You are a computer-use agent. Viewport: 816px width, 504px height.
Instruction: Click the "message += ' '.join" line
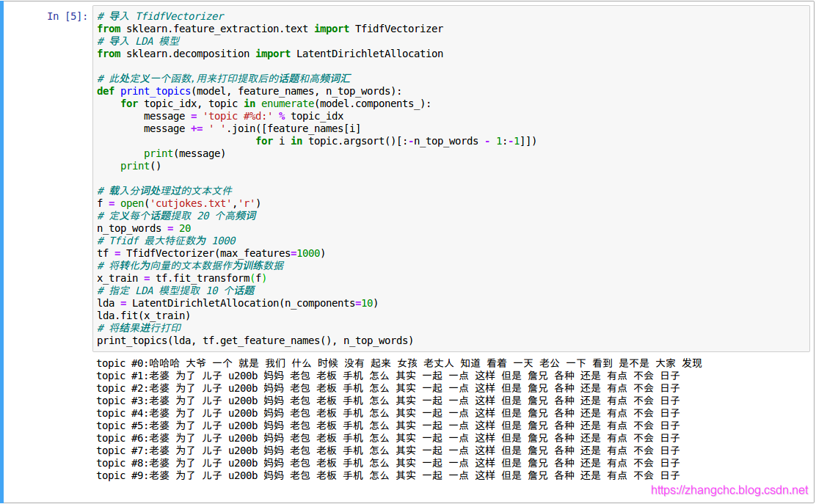click(252, 128)
